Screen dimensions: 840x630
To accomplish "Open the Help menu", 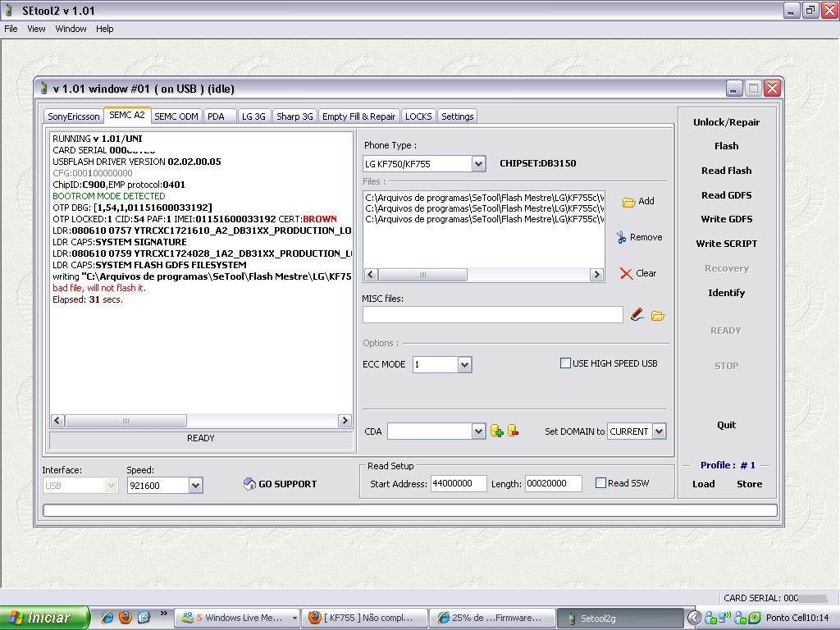I will tap(104, 29).
